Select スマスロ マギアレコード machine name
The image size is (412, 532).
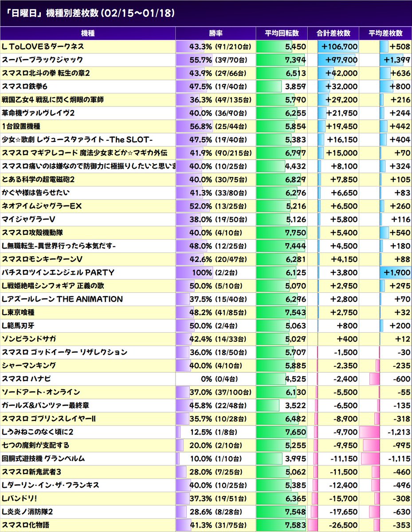click(84, 153)
